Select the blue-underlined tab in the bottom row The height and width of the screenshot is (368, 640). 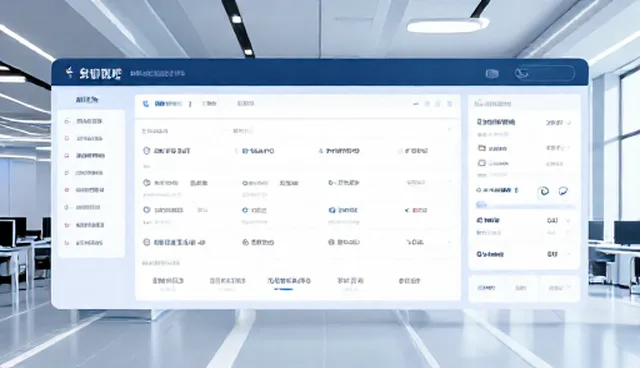pyautogui.click(x=289, y=281)
